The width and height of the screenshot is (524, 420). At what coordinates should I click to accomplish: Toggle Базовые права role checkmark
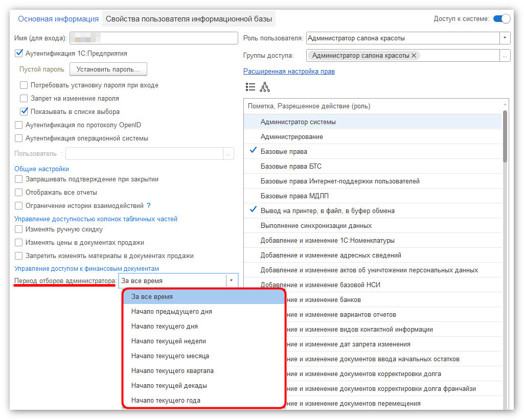tap(254, 151)
